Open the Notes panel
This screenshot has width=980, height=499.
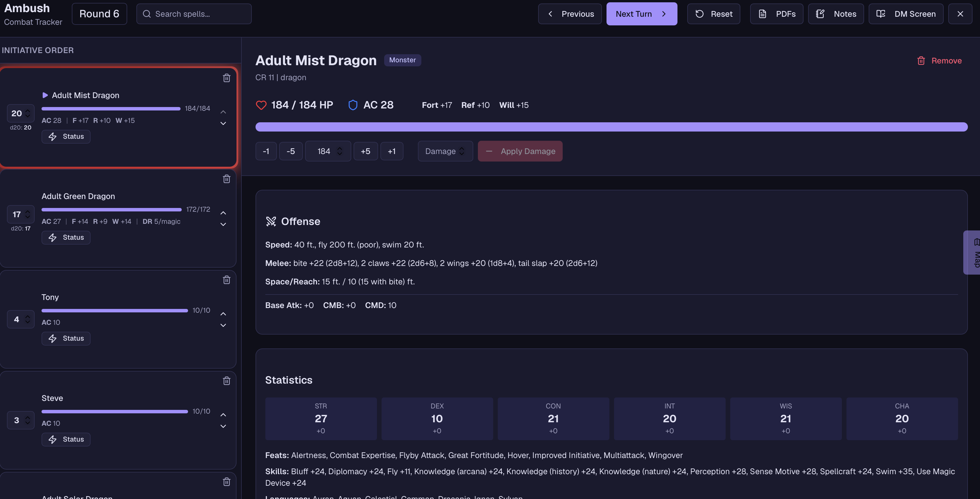point(836,14)
